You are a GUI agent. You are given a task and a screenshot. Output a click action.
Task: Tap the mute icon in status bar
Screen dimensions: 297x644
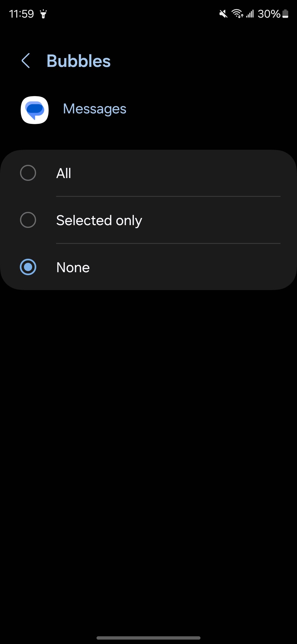(x=223, y=14)
